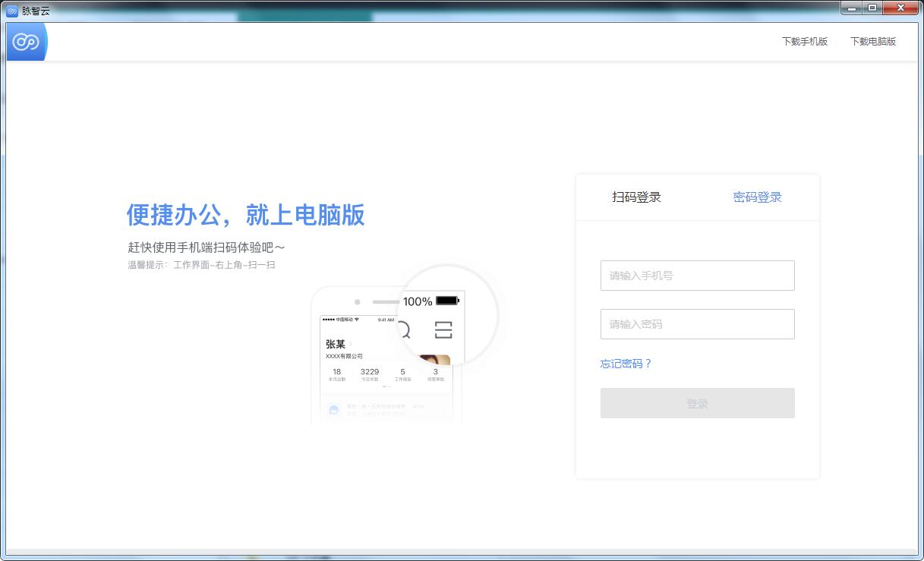Focus the 请输入手机号 phone number field
This screenshot has width=924, height=561.
click(x=697, y=276)
